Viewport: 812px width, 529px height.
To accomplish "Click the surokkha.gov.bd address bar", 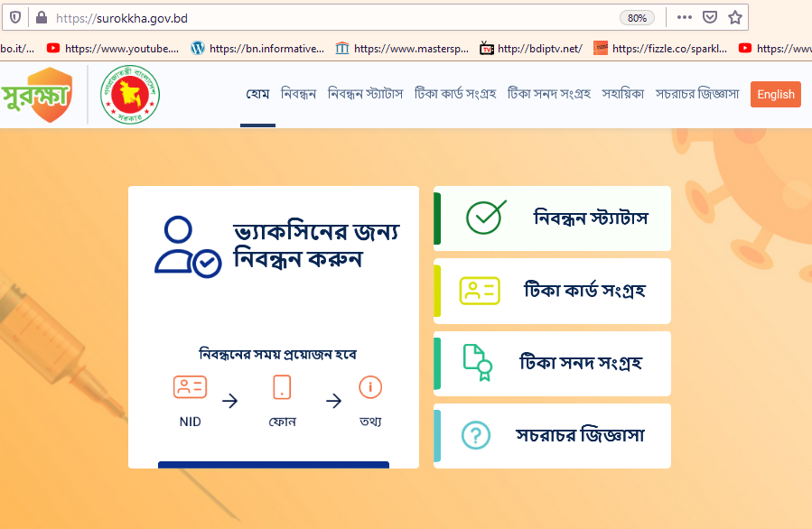I will click(x=331, y=18).
